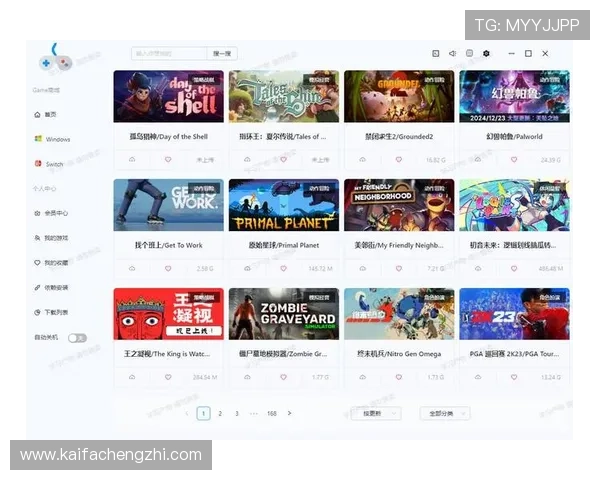
Task: Open the download list in sidebar
Action: [x=51, y=312]
